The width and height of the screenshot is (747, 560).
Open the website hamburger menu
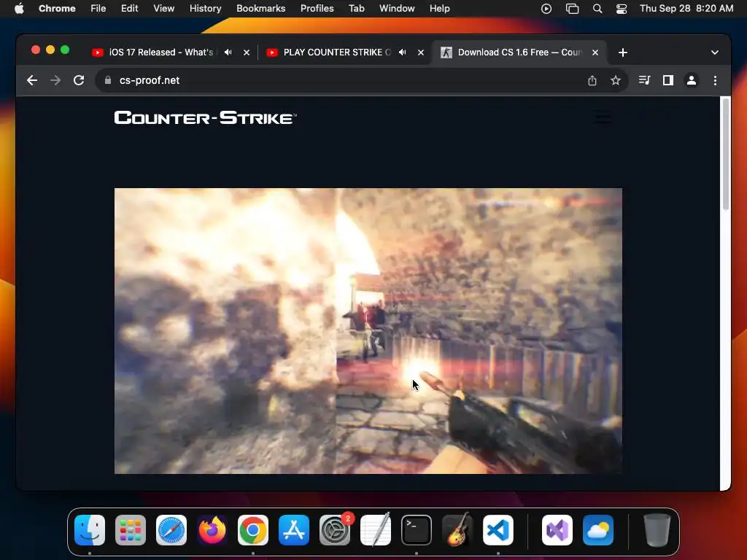click(x=603, y=117)
